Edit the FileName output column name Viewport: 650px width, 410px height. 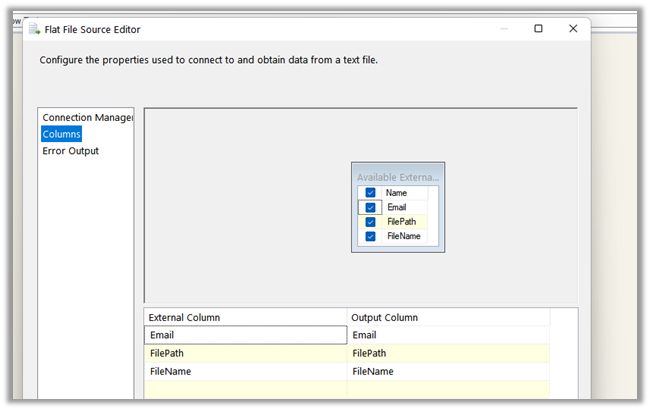tap(447, 371)
